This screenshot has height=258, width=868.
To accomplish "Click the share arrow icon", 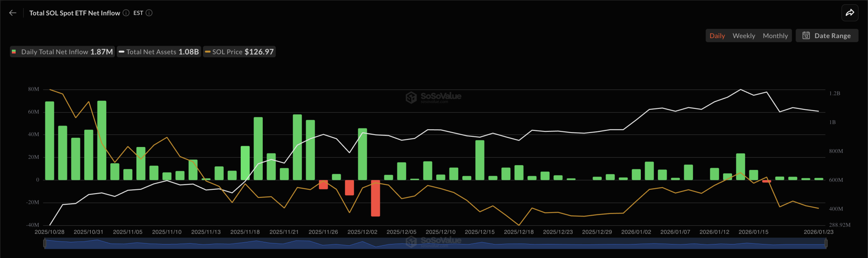I will (x=850, y=13).
